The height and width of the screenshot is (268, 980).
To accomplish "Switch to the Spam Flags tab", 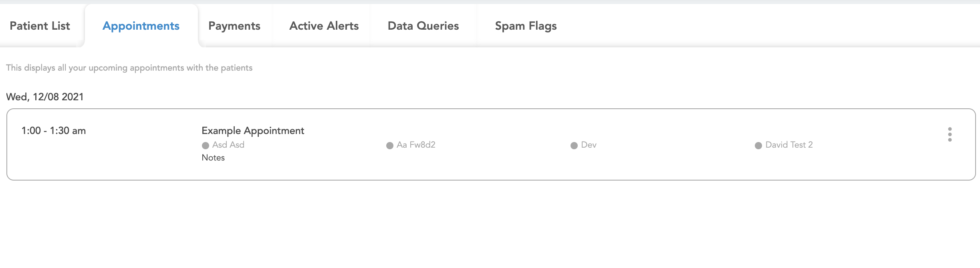I will pyautogui.click(x=526, y=26).
